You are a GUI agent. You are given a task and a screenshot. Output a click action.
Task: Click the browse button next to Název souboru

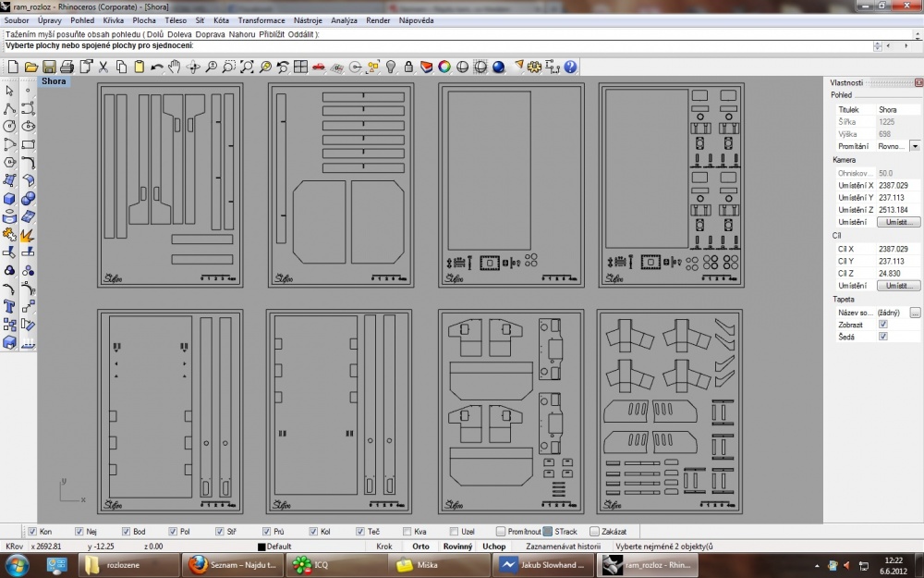point(915,313)
